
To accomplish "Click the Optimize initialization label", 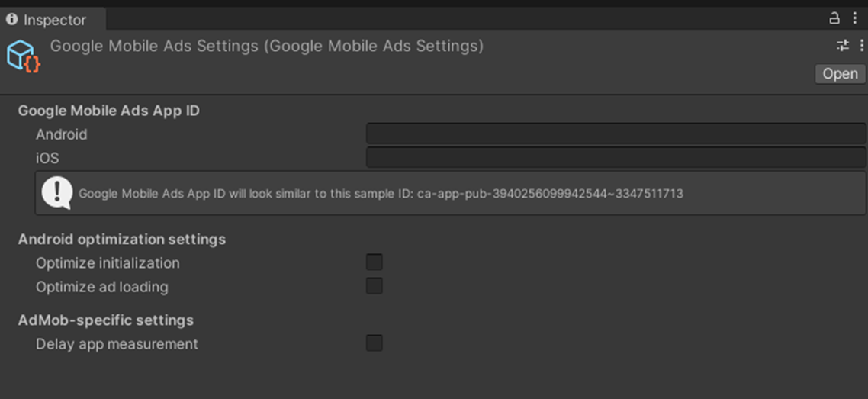I will tap(108, 263).
